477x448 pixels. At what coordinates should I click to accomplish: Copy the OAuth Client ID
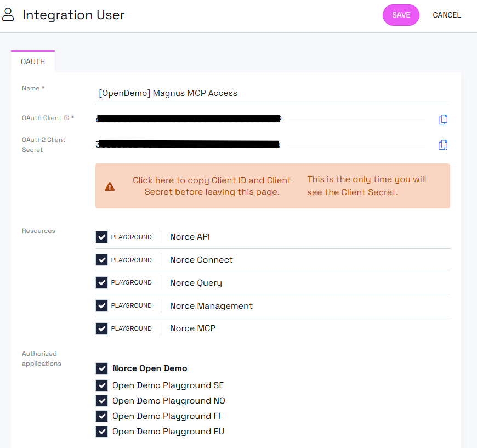pyautogui.click(x=442, y=120)
